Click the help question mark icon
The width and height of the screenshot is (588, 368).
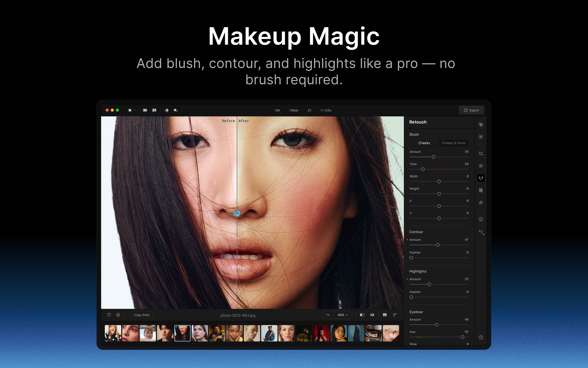tap(481, 337)
